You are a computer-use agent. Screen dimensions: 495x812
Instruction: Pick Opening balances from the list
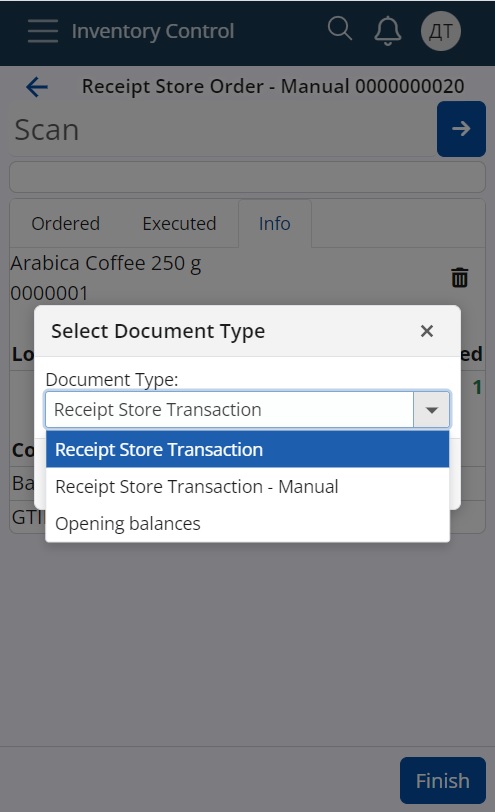click(248, 524)
